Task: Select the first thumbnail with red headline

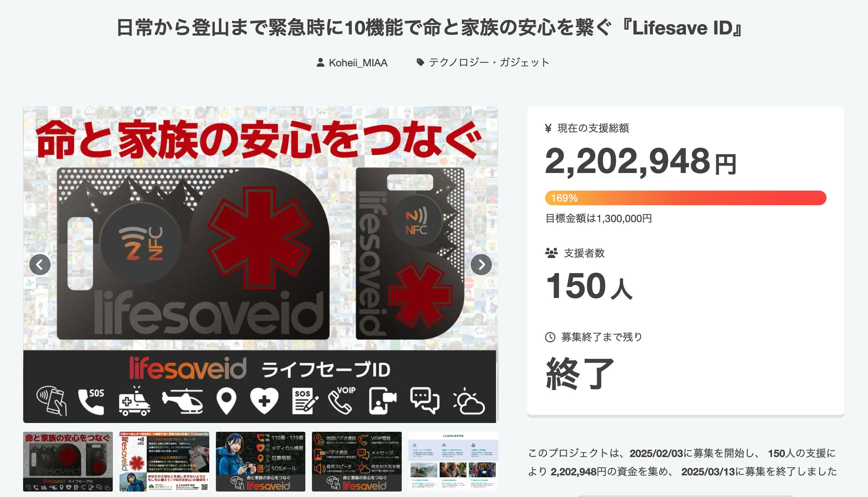Action: (68, 461)
